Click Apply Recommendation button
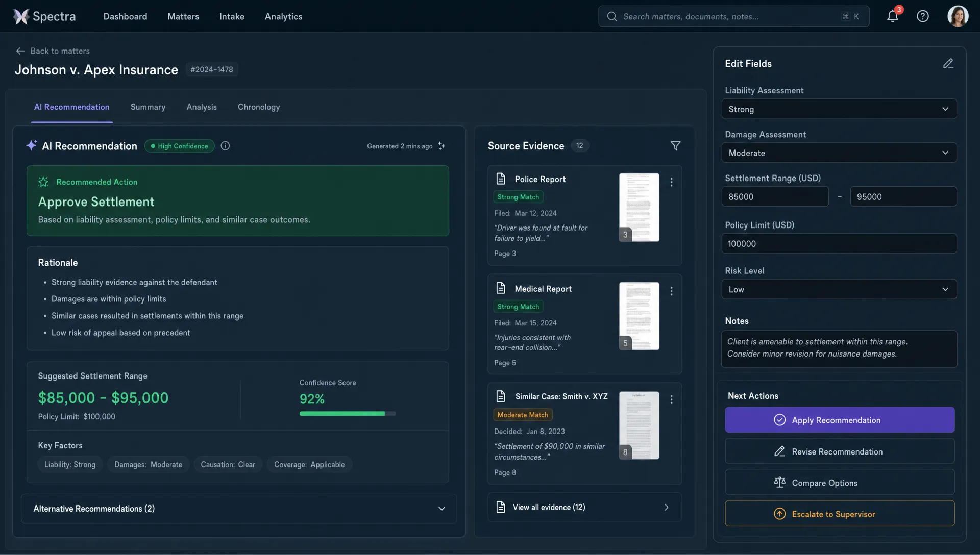Viewport: 980px width, 555px height. [840, 420]
